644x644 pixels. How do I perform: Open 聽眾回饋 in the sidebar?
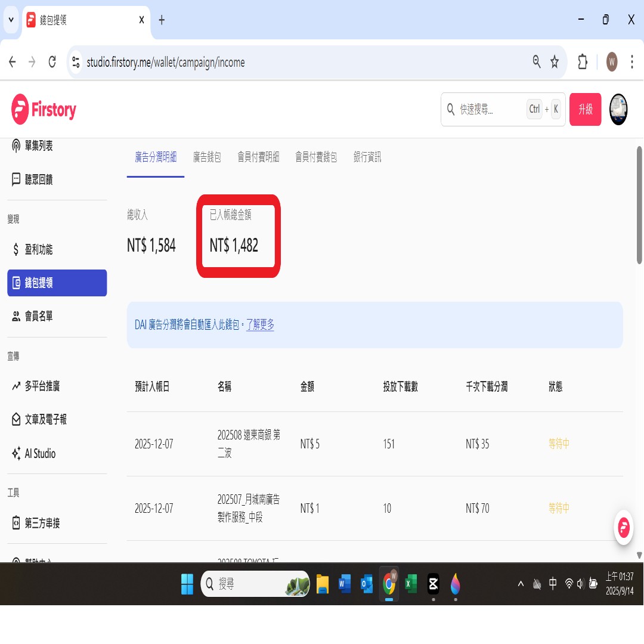click(39, 179)
